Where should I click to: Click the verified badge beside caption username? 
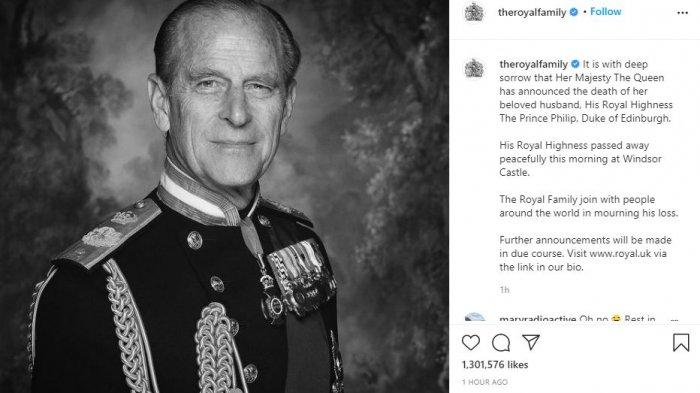pos(575,64)
